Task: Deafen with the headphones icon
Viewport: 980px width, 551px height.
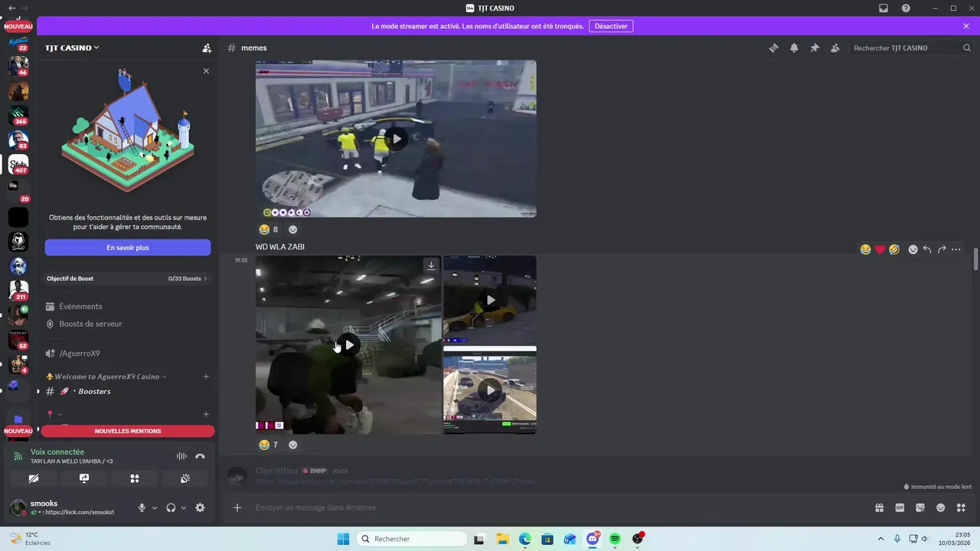Action: tap(171, 507)
